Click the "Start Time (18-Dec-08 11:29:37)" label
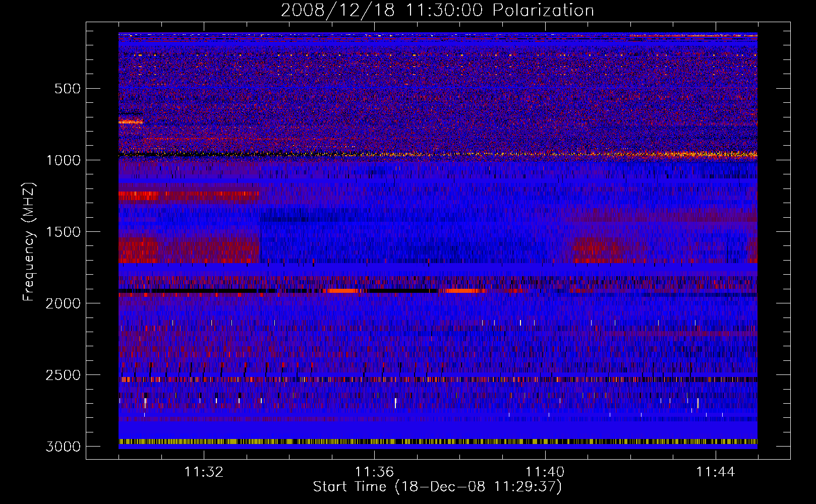The height and width of the screenshot is (504, 816). [437, 487]
